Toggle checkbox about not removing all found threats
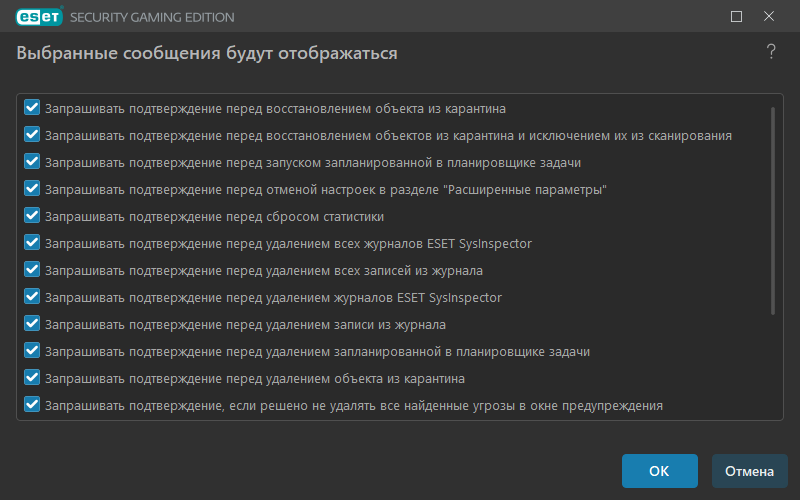This screenshot has height=500, width=800. [32, 405]
